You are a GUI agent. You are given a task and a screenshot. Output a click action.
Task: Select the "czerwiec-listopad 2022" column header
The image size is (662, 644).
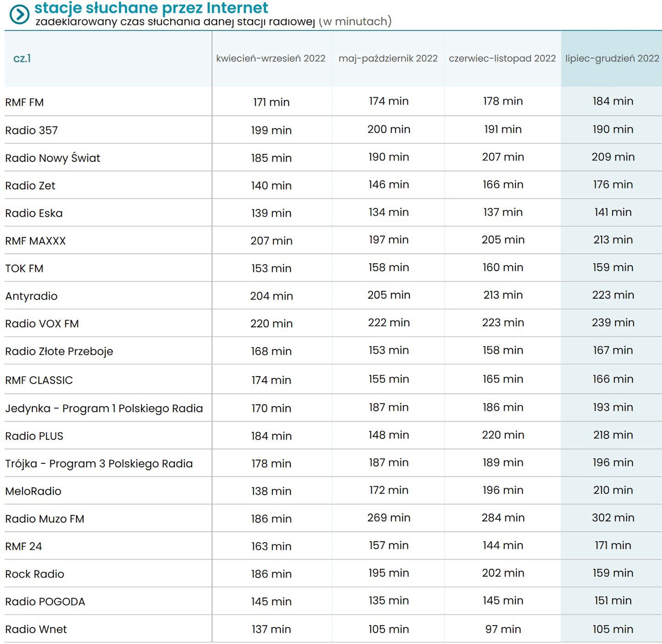pyautogui.click(x=502, y=59)
